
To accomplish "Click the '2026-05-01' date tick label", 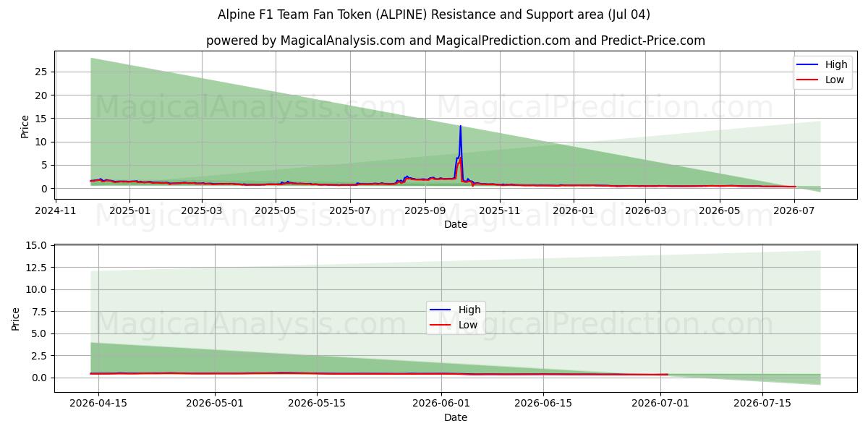I will pyautogui.click(x=215, y=404).
